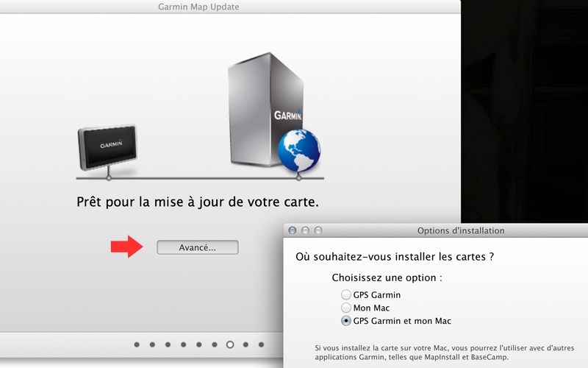Click the 'Choisissez une option :' label
Viewport: 588px width, 368px height.
click(387, 278)
